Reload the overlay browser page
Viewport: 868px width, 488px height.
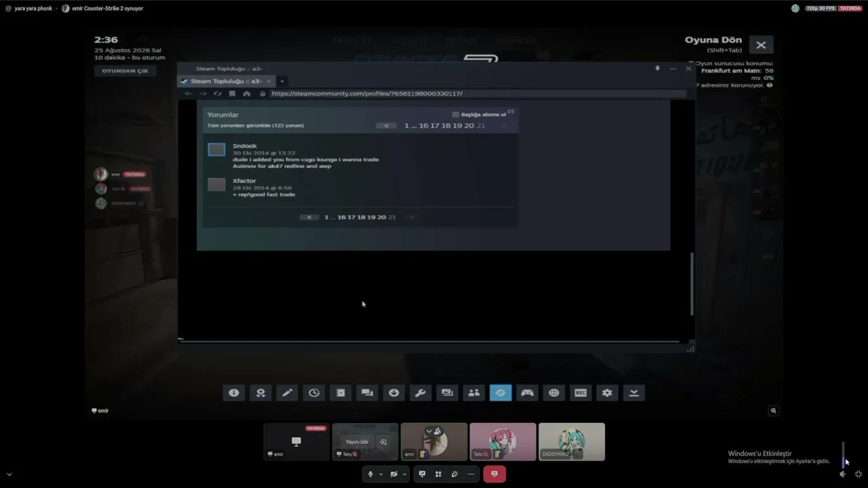coord(218,94)
